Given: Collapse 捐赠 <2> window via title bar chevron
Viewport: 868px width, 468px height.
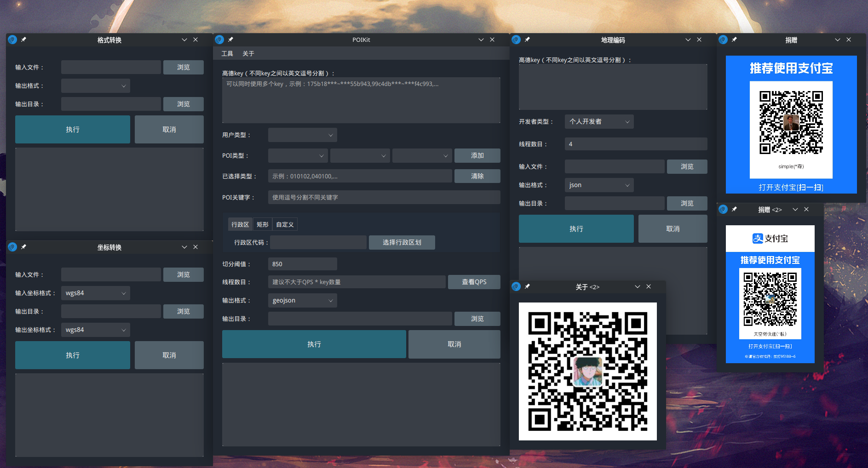Looking at the screenshot, I should click(795, 209).
